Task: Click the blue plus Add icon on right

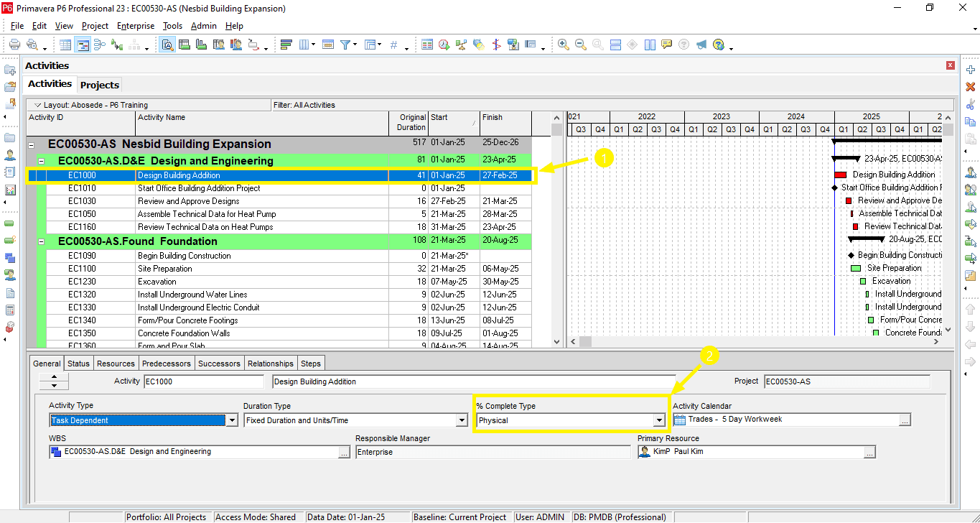Action: [x=971, y=70]
